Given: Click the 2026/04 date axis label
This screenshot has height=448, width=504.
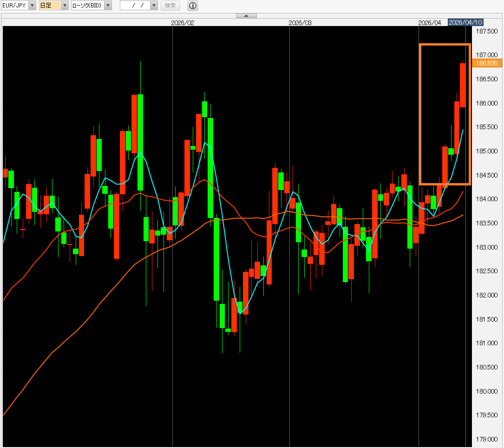Looking at the screenshot, I should tap(429, 23).
